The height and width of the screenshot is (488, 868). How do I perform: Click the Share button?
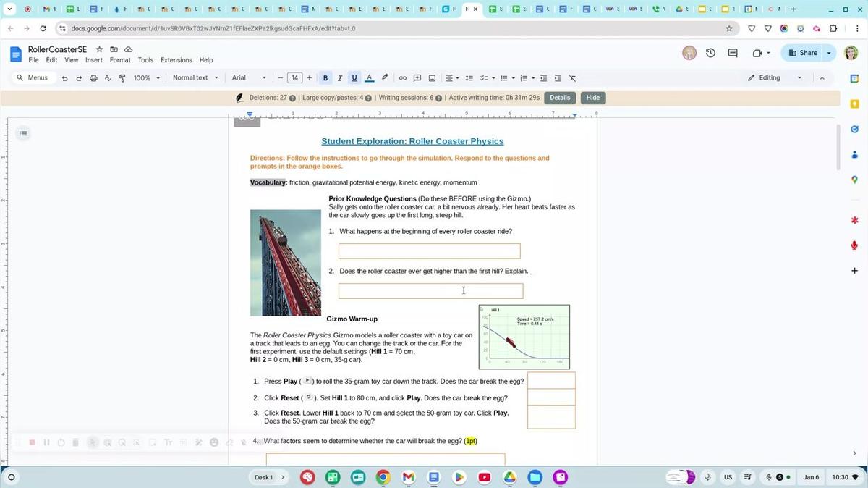(x=803, y=53)
